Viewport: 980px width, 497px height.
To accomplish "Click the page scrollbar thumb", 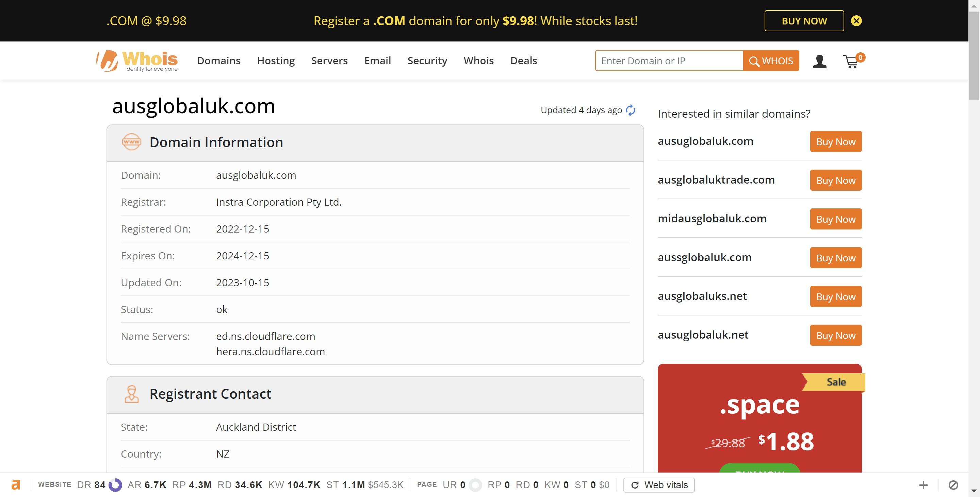I will point(974,55).
